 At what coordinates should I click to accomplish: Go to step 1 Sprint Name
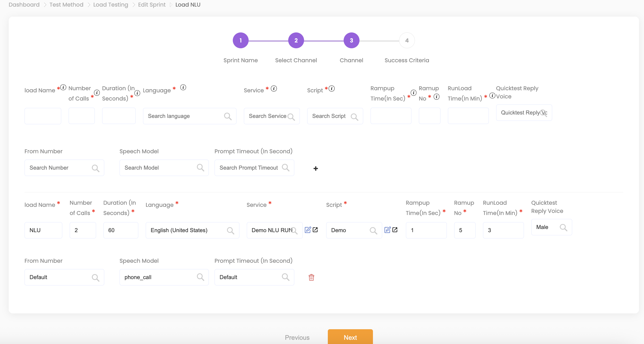pyautogui.click(x=240, y=40)
